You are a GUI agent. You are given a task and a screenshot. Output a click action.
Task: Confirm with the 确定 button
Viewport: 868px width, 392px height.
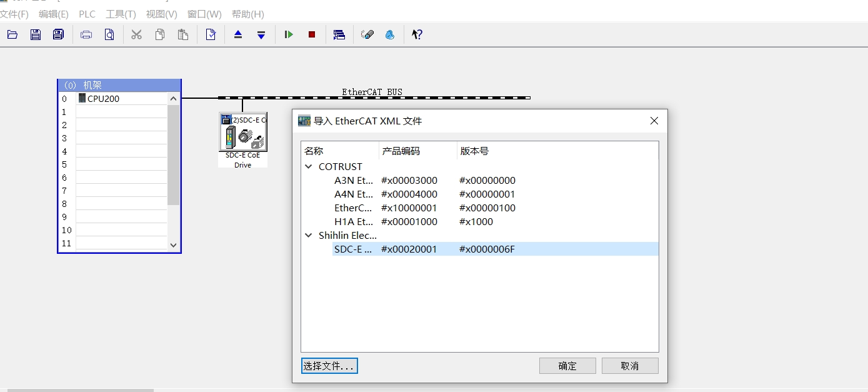pyautogui.click(x=567, y=366)
